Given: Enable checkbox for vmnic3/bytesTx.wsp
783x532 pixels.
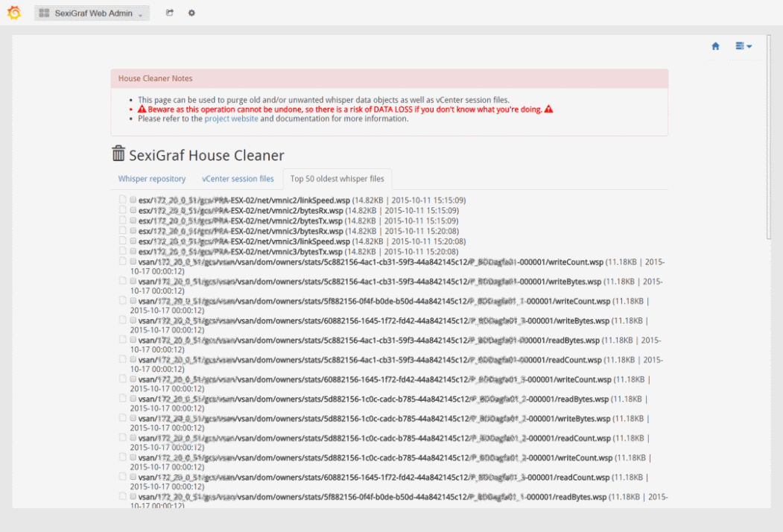Looking at the screenshot, I should (x=133, y=251).
